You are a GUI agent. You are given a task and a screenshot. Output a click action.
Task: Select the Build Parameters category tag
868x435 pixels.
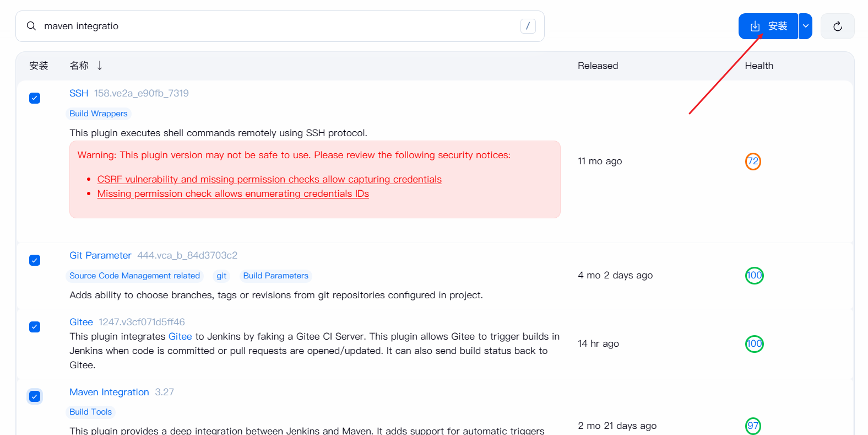point(275,276)
